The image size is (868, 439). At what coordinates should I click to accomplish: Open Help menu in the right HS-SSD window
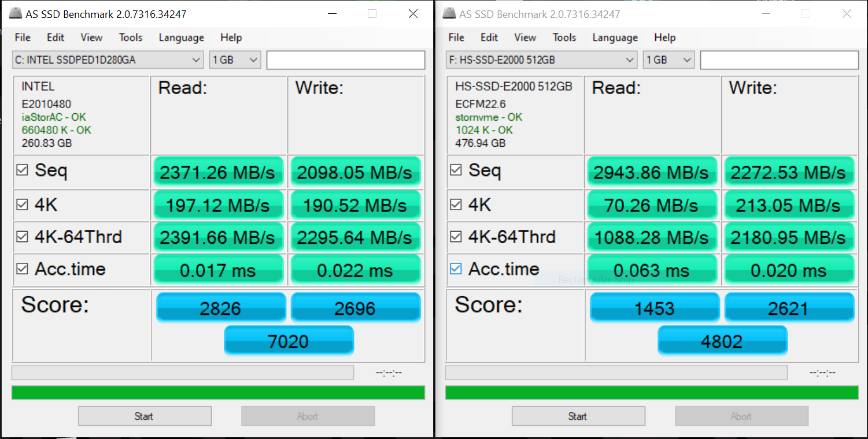point(665,38)
